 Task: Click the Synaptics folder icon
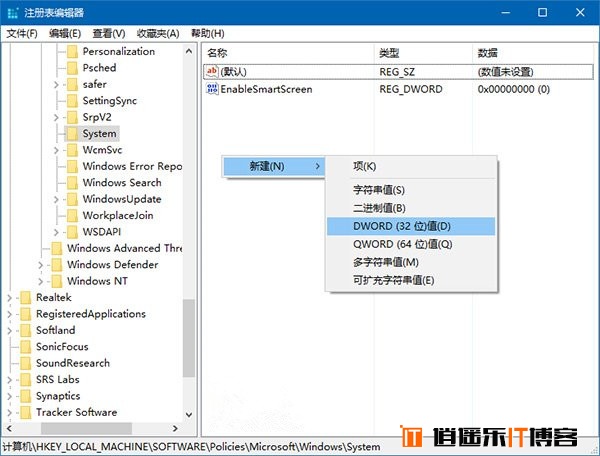[26, 396]
